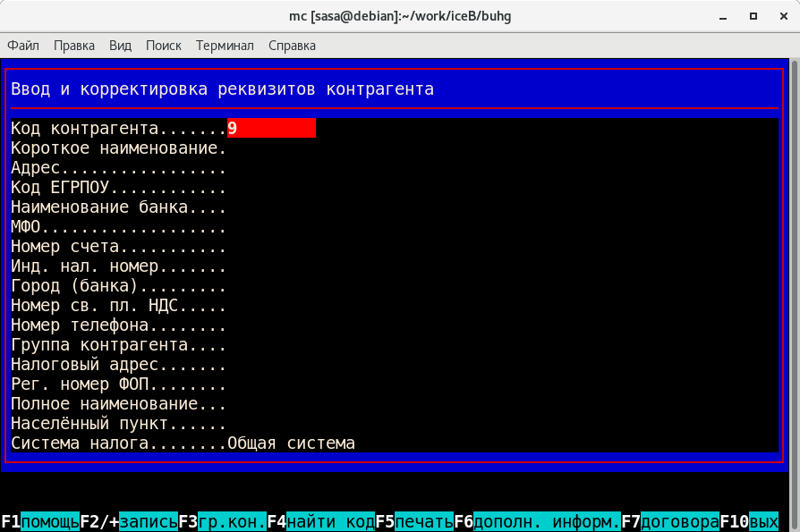The height and width of the screenshot is (532, 800).
Task: Open the Вид menu
Action: (x=120, y=45)
